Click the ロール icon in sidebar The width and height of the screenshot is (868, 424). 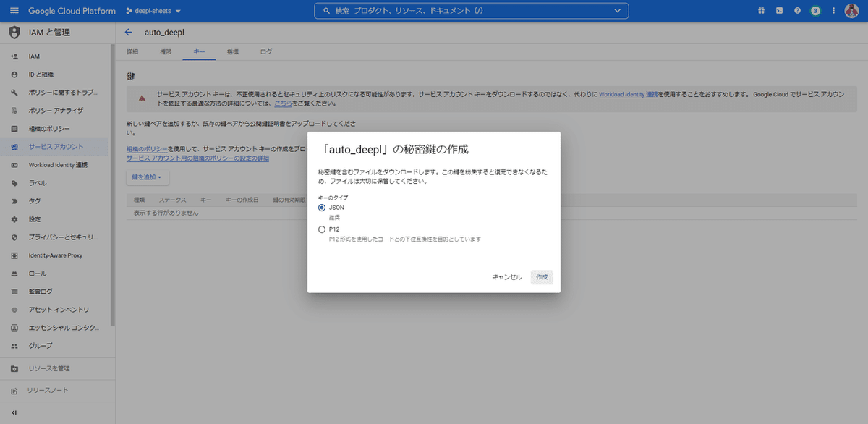(x=14, y=274)
